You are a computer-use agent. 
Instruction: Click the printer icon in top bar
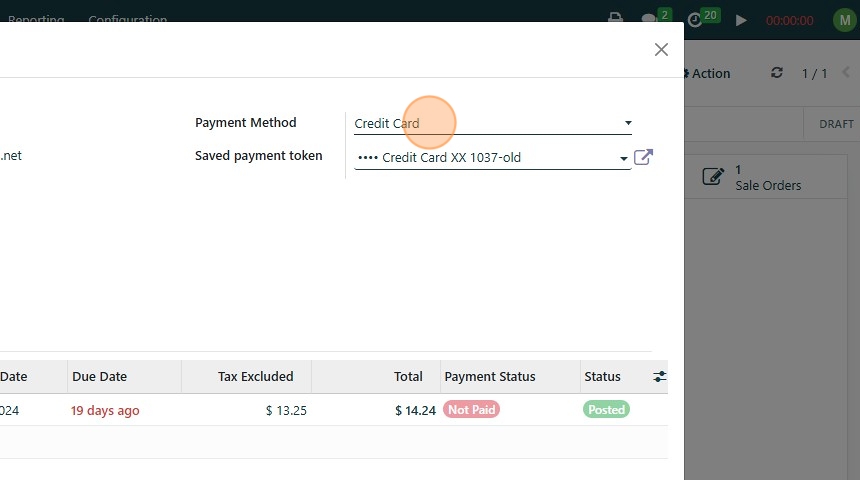coord(615,18)
